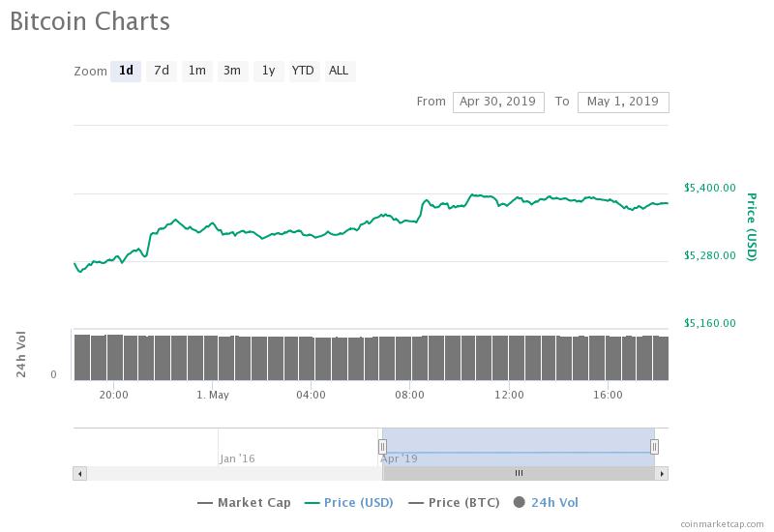The image size is (774, 532).
Task: Open the coinmarketcap.com credit link
Action: [x=720, y=523]
